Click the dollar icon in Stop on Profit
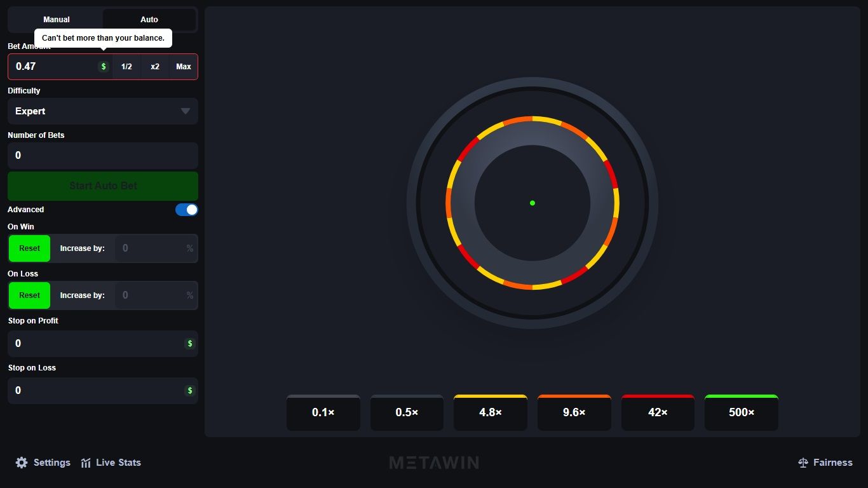Viewport: 868px width, 488px height. click(x=189, y=344)
